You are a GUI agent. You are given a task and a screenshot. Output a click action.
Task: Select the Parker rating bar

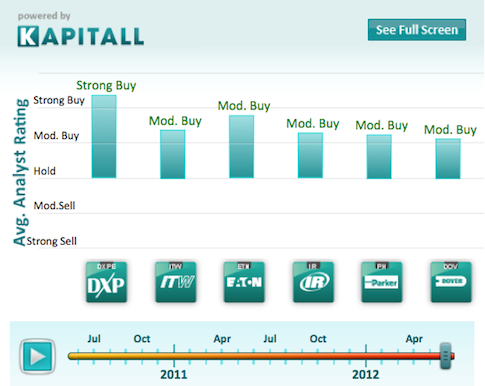(379, 157)
